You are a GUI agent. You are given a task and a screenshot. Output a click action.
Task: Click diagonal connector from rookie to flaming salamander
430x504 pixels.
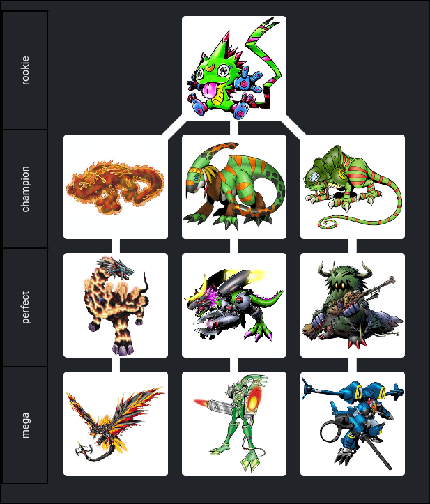tap(175, 129)
